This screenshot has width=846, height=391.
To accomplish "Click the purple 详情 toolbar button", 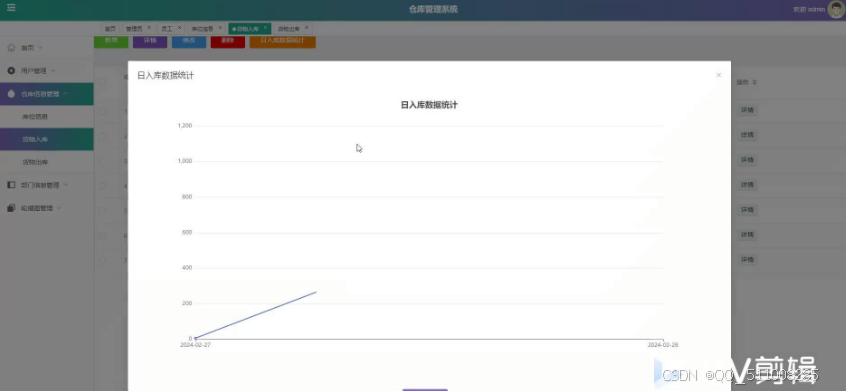I will click(150, 41).
